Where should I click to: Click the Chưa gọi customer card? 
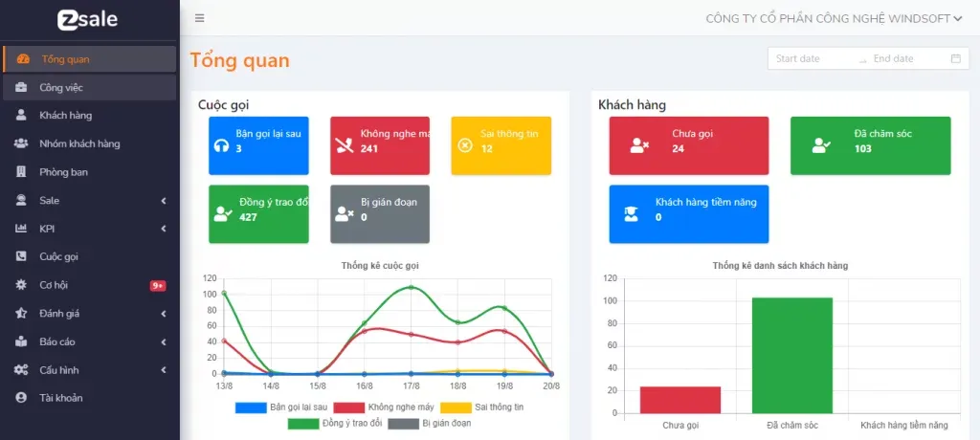click(688, 145)
